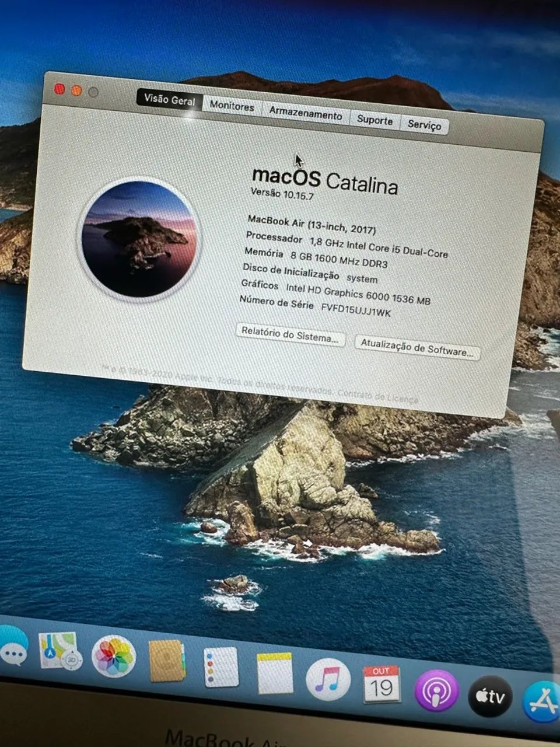The image size is (560, 747).
Task: Launch Reminders from the Dock
Action: [x=221, y=667]
